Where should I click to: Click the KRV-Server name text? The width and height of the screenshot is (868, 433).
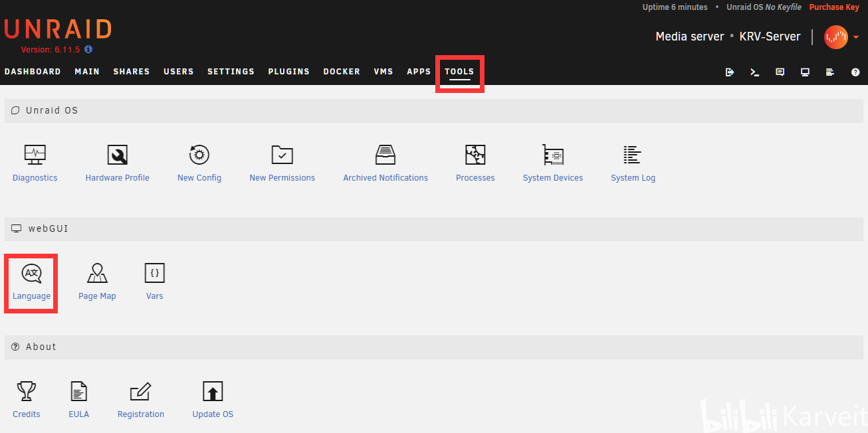tap(770, 37)
